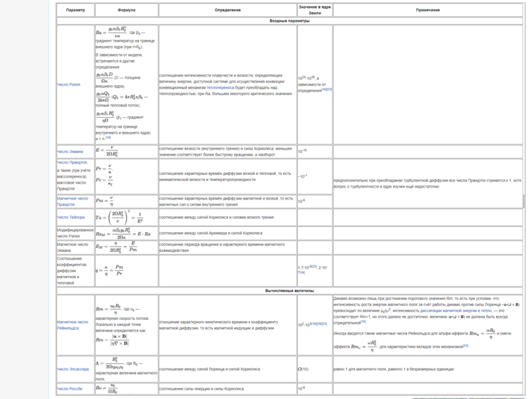The image size is (532, 399).
Task: Click the «Определение» column header
Action: click(227, 10)
